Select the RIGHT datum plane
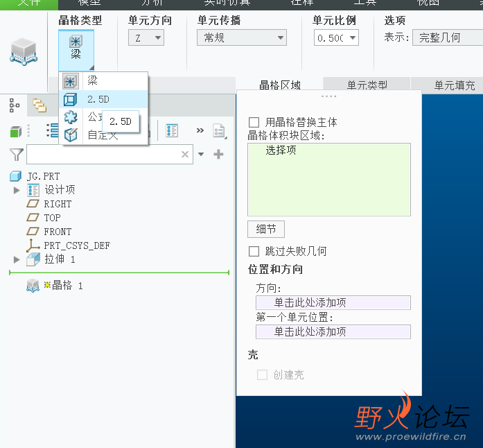This screenshot has width=483, height=448. pos(58,204)
